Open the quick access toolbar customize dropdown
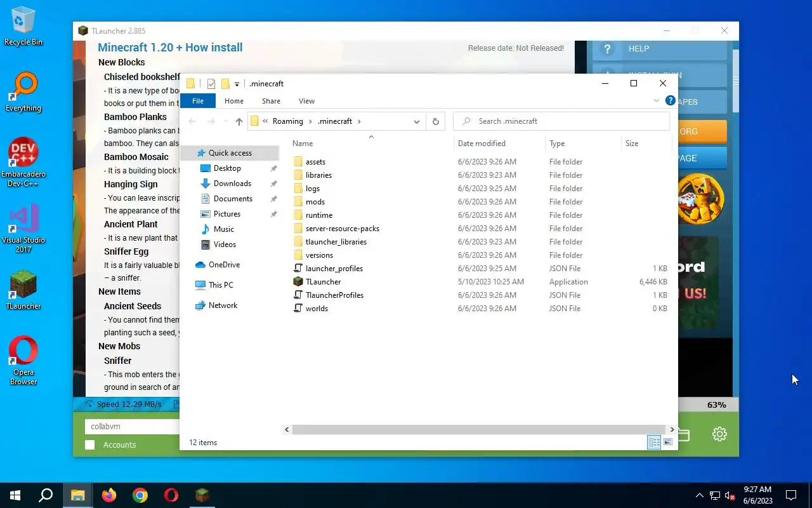This screenshot has width=812, height=508. [x=237, y=84]
